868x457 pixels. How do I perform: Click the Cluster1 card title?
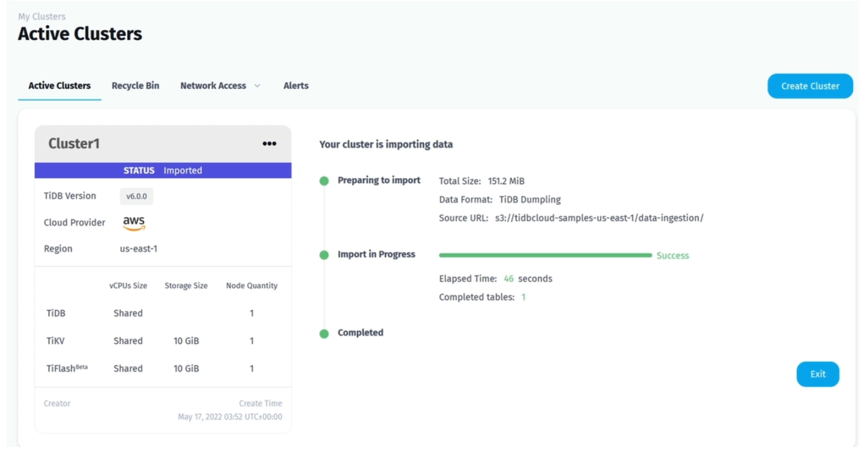click(74, 143)
